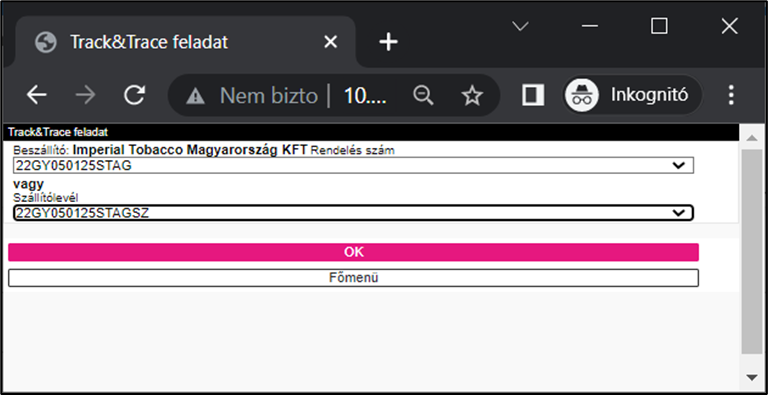This screenshot has width=768, height=395.
Task: Click the pink OK button
Action: [353, 252]
